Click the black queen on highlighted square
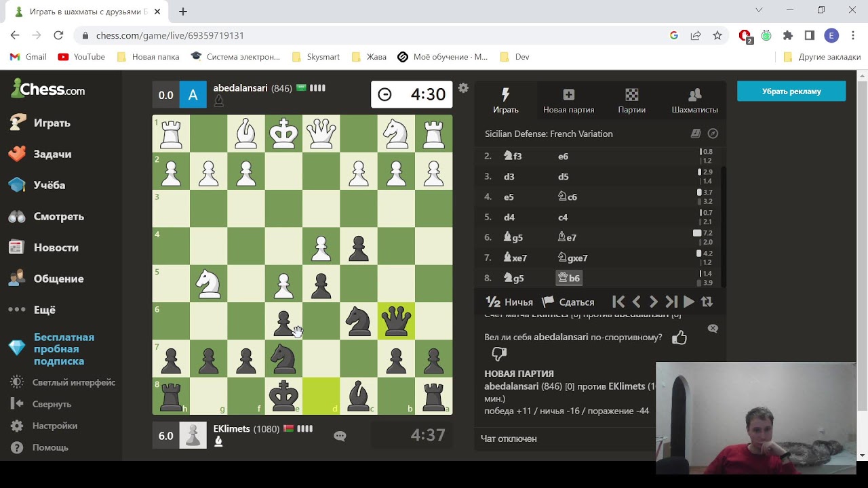Image resolution: width=868 pixels, height=488 pixels. pos(396,321)
